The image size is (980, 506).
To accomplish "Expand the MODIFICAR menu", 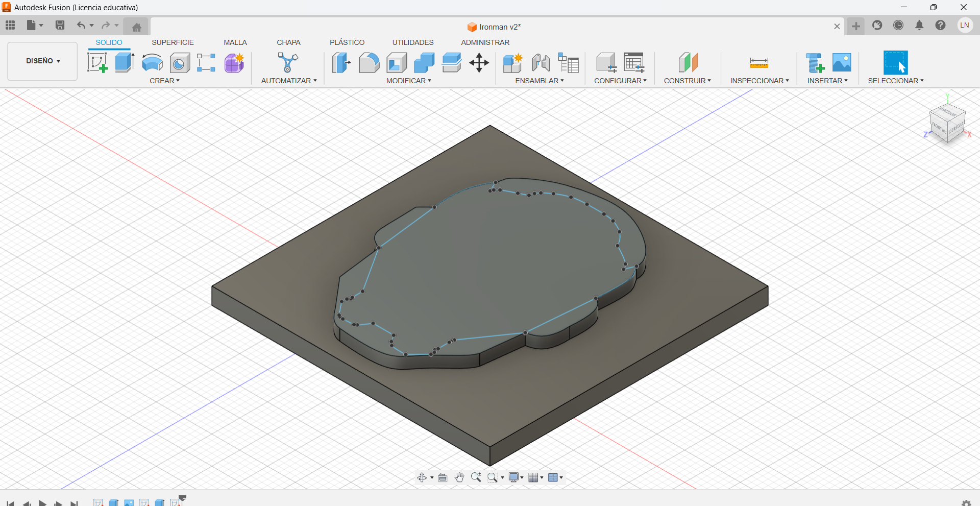I will pyautogui.click(x=408, y=81).
